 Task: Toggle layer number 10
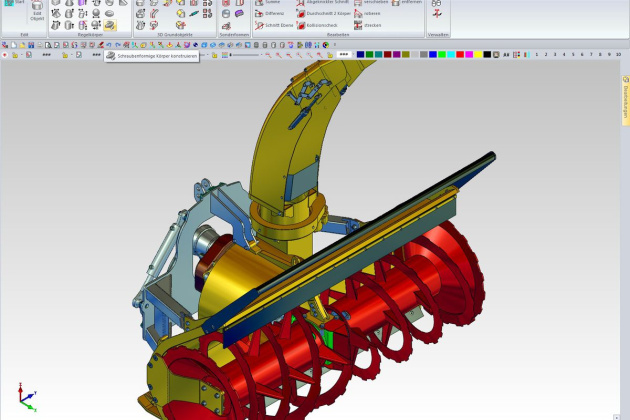620,54
